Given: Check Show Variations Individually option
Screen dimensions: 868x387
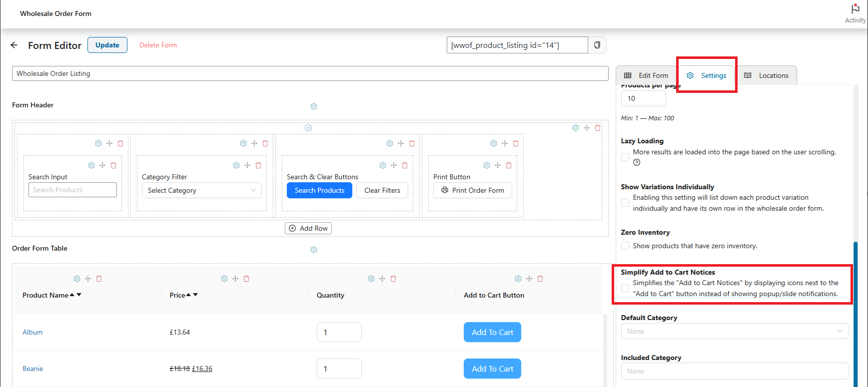Looking at the screenshot, I should pyautogui.click(x=625, y=203).
